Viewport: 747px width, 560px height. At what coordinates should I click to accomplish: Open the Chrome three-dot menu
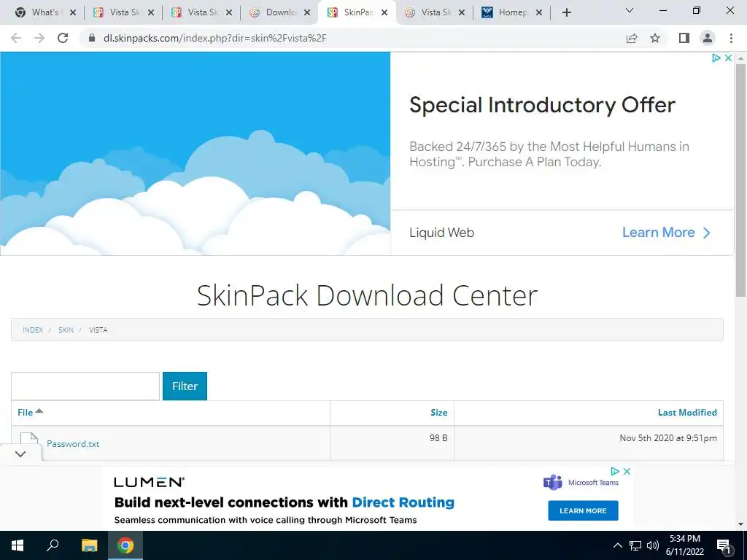[x=731, y=38]
